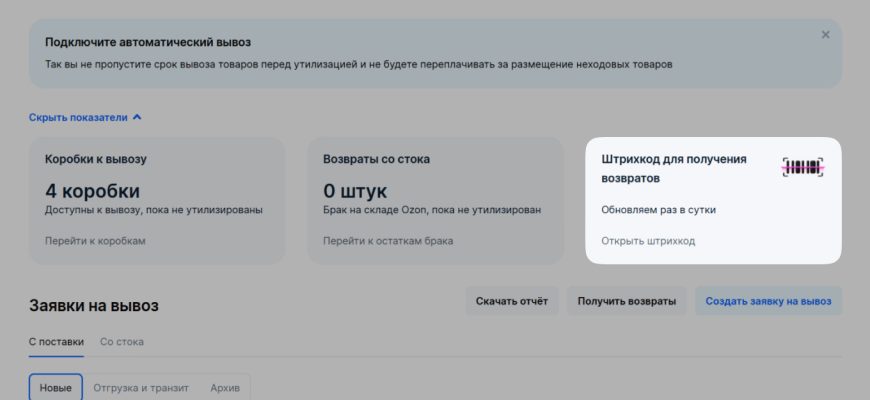Click the 'Получить возвраты' button
This screenshot has height=400, width=870.
626,301
